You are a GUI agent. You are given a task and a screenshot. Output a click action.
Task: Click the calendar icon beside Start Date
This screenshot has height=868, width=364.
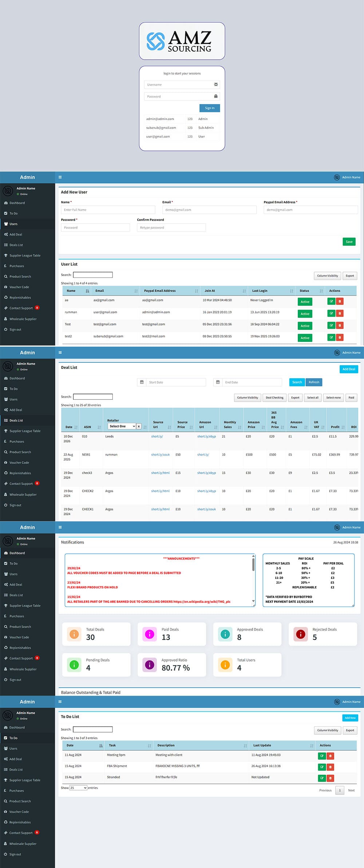142,382
